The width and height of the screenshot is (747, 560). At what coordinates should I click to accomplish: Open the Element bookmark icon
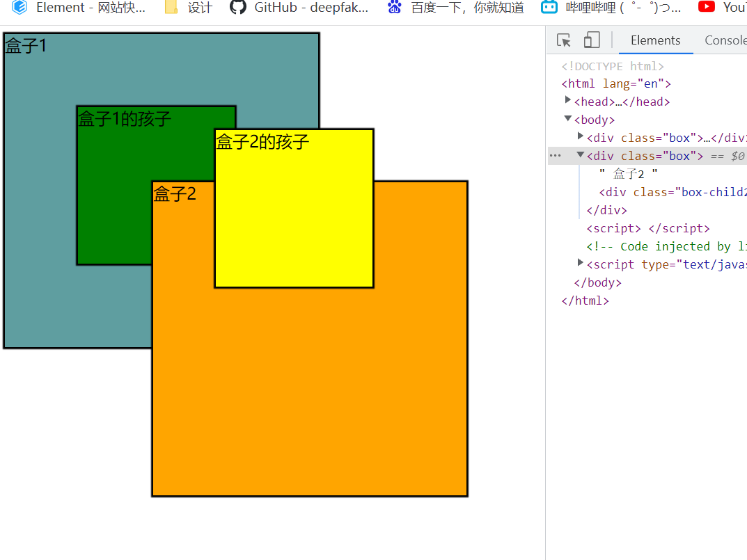(x=19, y=7)
